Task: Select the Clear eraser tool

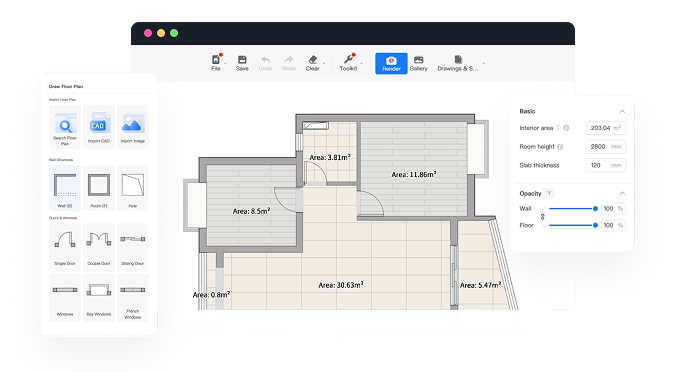Action: pos(312,59)
